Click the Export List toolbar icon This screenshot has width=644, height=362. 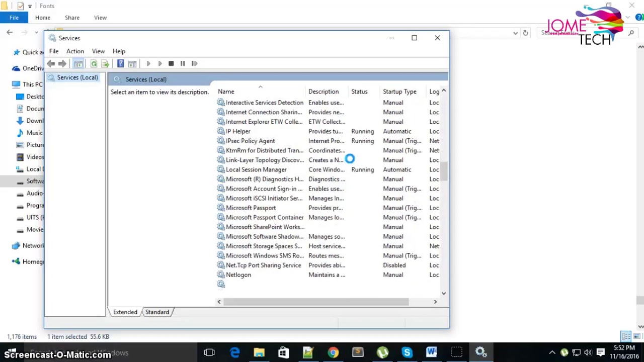click(105, 63)
